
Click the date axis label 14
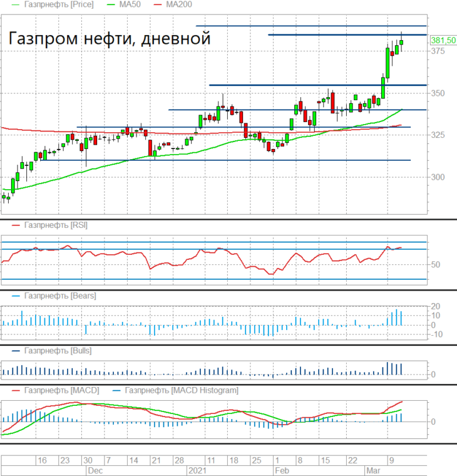click(133, 460)
